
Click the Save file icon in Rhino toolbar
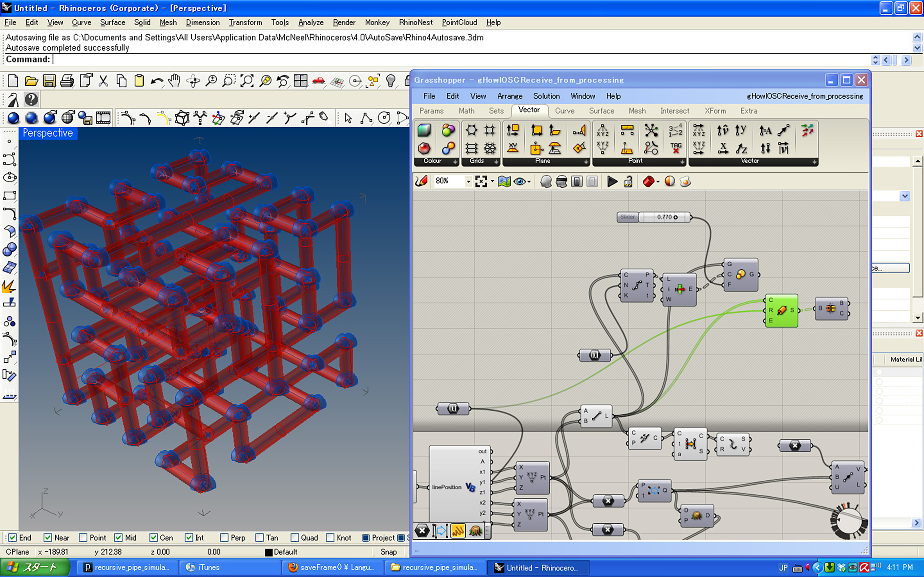pos(49,81)
